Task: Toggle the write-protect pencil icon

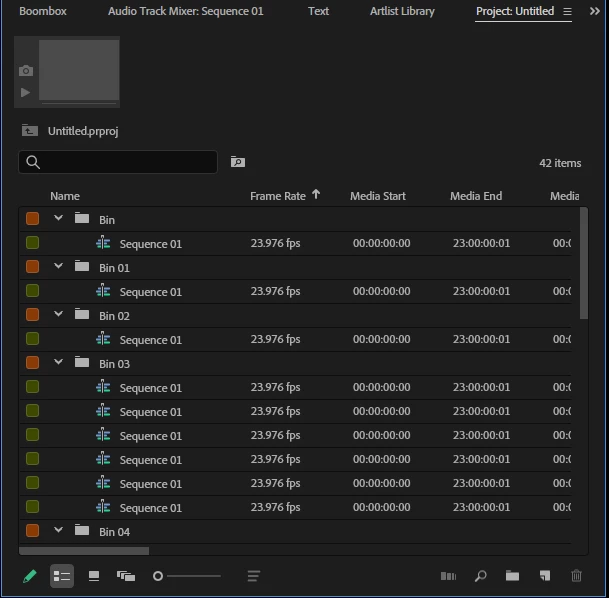Action: [30, 576]
